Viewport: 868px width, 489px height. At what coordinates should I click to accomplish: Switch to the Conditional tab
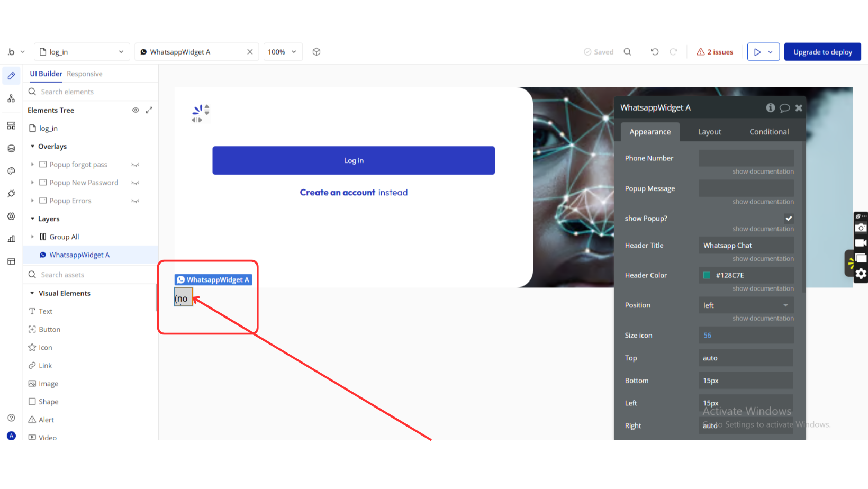point(769,132)
